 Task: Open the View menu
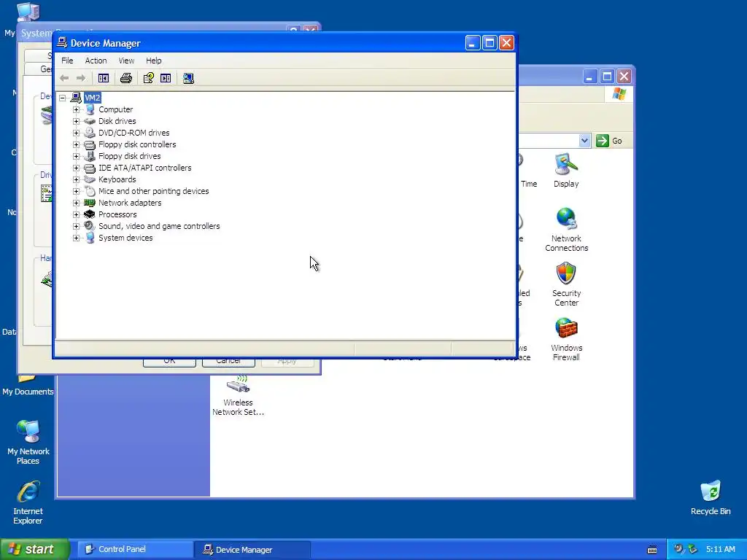coord(126,61)
